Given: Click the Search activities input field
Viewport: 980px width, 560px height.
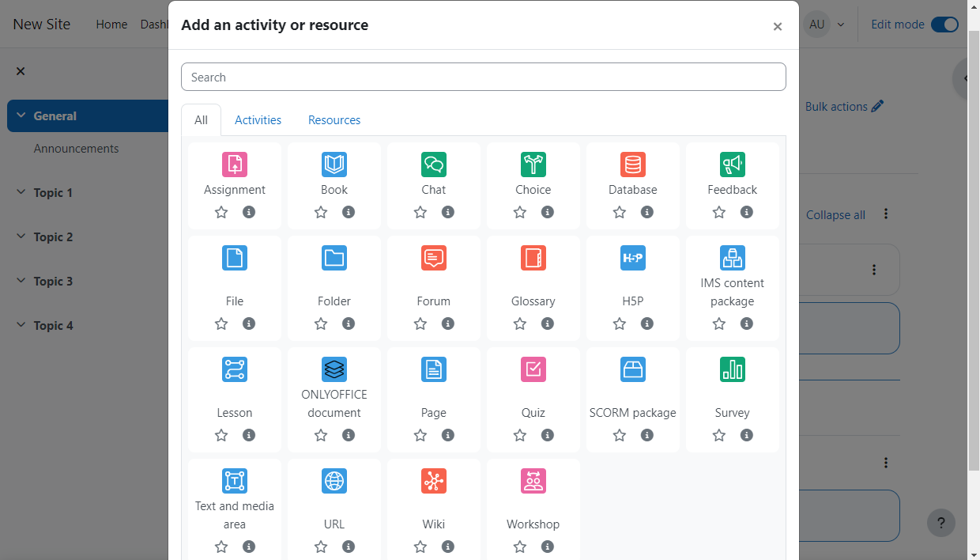Looking at the screenshot, I should (483, 77).
